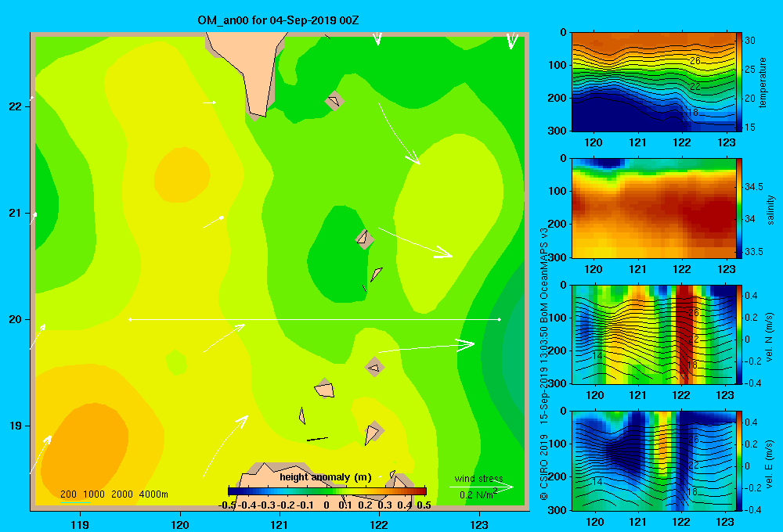Click longitude label 122 below main map

379,524
